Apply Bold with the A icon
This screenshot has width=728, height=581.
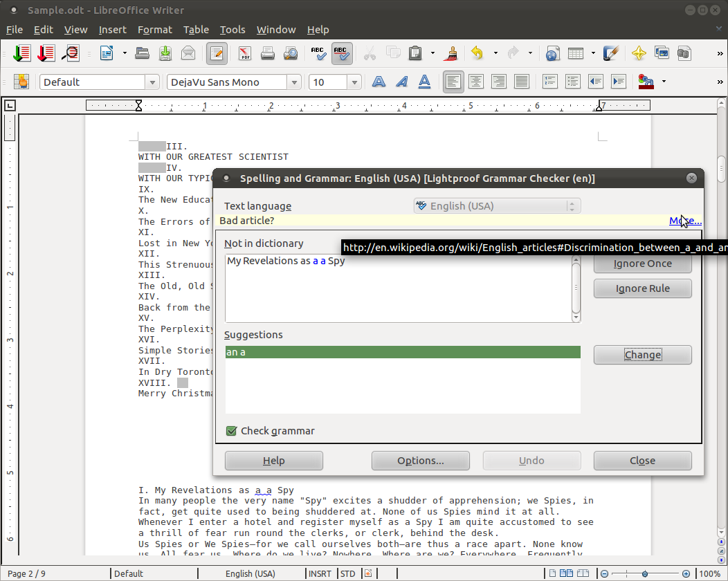click(379, 82)
